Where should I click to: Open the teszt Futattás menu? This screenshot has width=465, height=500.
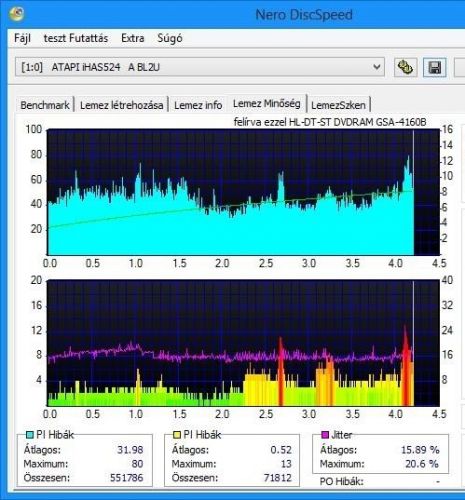click(x=76, y=38)
